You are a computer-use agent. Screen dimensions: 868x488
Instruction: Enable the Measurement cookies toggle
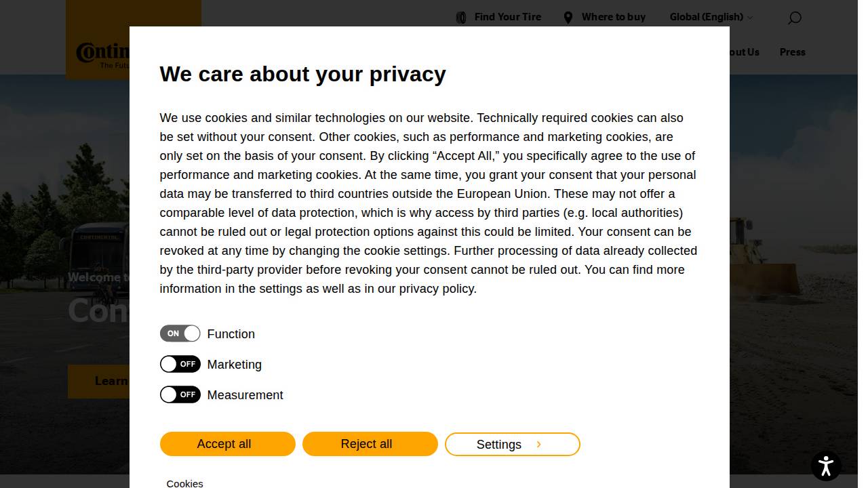pyautogui.click(x=180, y=394)
